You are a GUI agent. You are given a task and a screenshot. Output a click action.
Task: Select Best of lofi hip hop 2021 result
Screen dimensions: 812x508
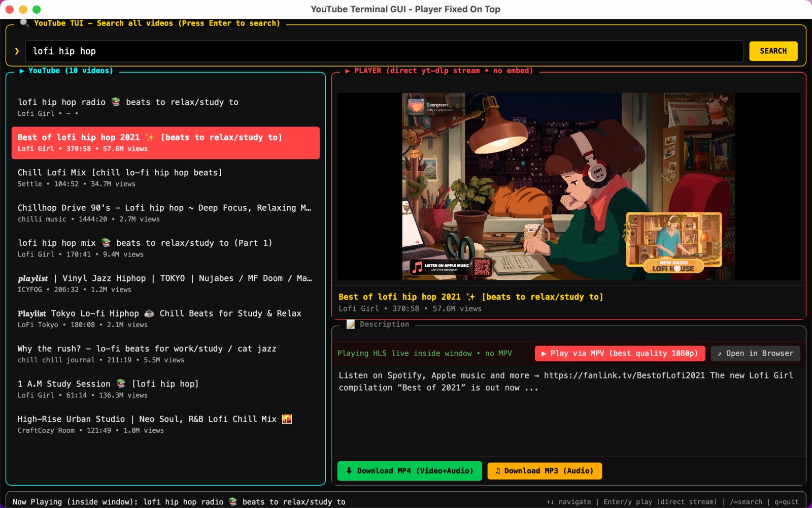point(165,143)
